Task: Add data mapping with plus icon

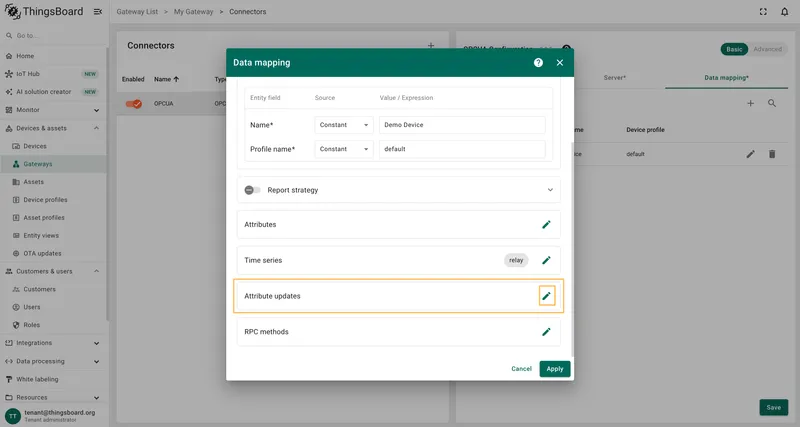Action: [x=751, y=104]
